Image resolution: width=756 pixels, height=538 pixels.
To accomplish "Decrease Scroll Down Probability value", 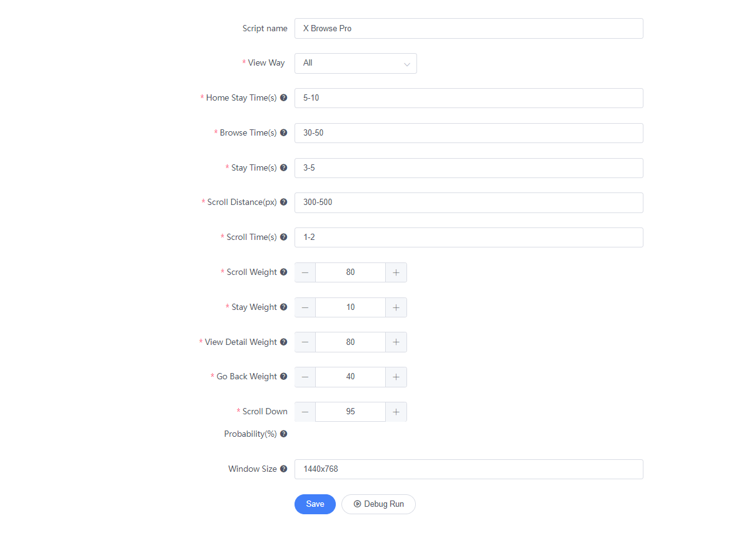I will pyautogui.click(x=305, y=412).
